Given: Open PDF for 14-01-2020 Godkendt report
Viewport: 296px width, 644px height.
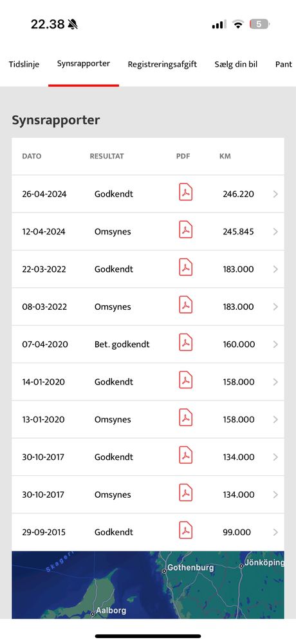Looking at the screenshot, I should pos(185,381).
